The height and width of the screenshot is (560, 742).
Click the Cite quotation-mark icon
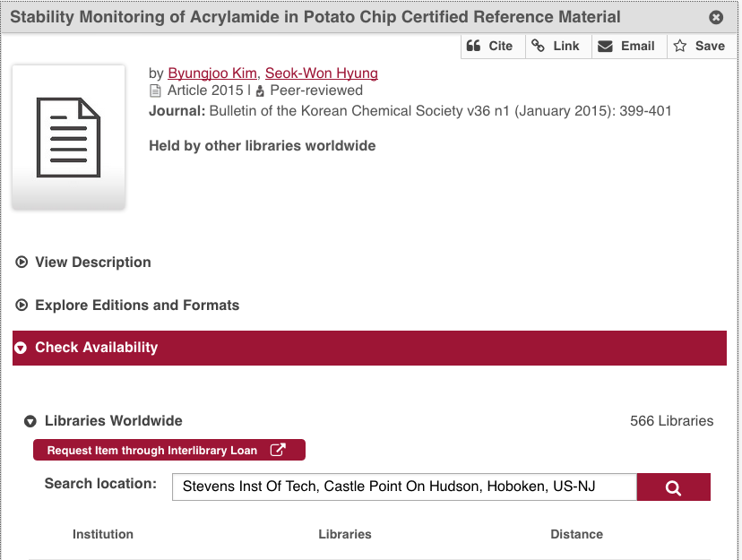473,46
